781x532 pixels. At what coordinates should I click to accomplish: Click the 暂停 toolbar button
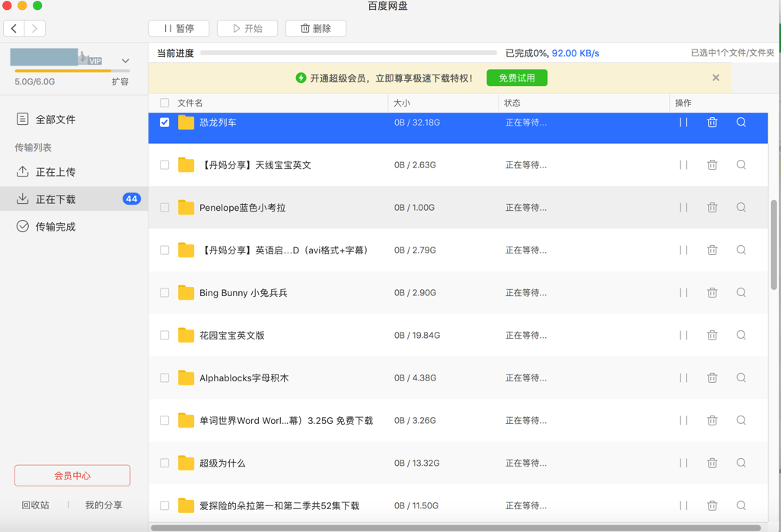coord(179,28)
